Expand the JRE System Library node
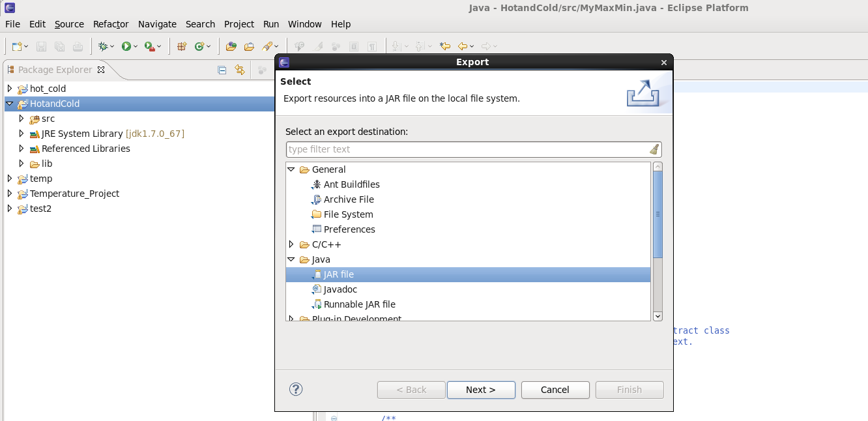Image resolution: width=868 pixels, height=421 pixels. pos(21,134)
